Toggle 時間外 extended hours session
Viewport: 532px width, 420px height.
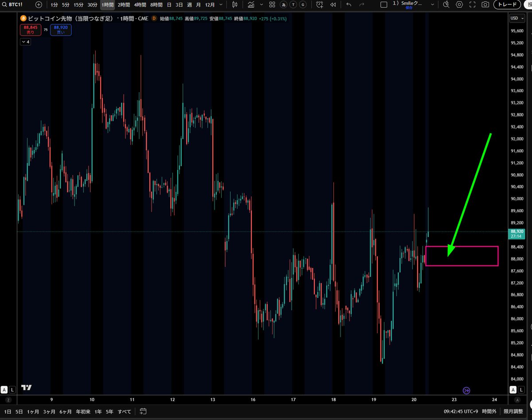489,412
